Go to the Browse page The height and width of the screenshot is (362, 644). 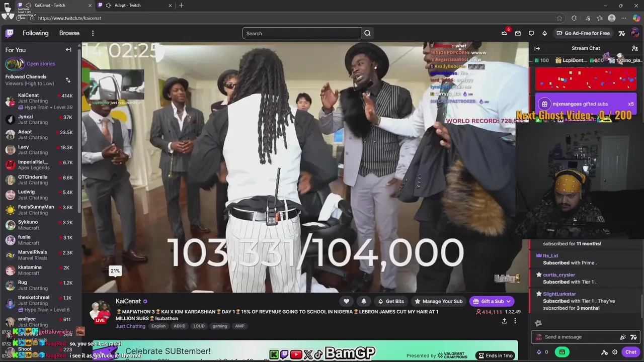[x=69, y=33]
